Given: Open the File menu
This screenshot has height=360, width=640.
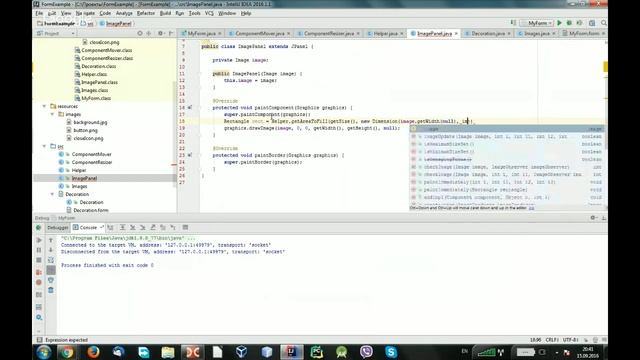Looking at the screenshot, I should 39,13.
